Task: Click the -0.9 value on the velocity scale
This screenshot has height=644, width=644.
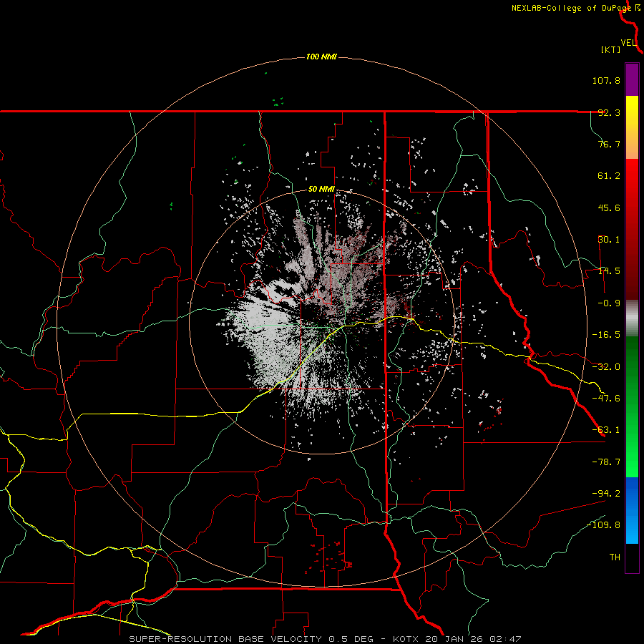Action: pyautogui.click(x=609, y=303)
